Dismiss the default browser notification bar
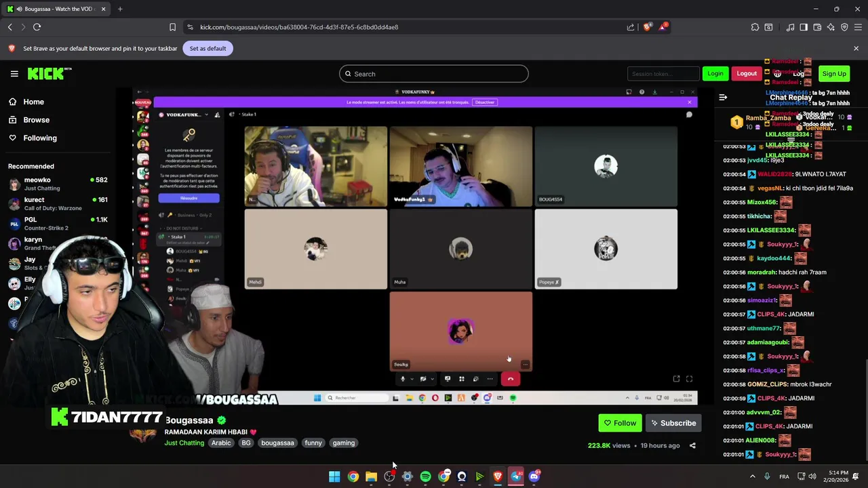 point(856,48)
